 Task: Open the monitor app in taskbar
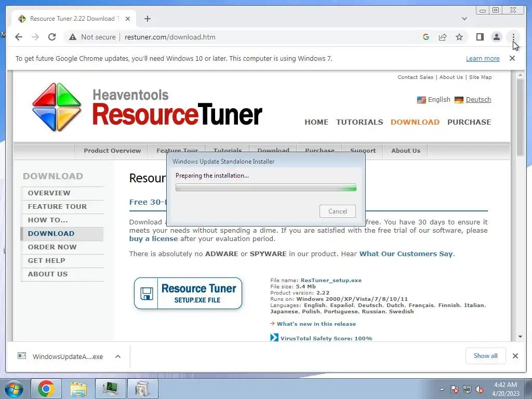[111, 389]
